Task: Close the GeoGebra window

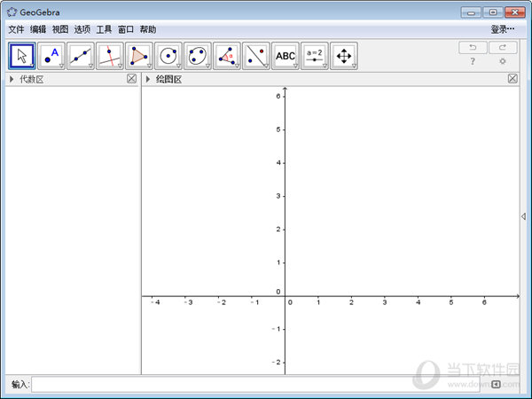Action: 515,12
